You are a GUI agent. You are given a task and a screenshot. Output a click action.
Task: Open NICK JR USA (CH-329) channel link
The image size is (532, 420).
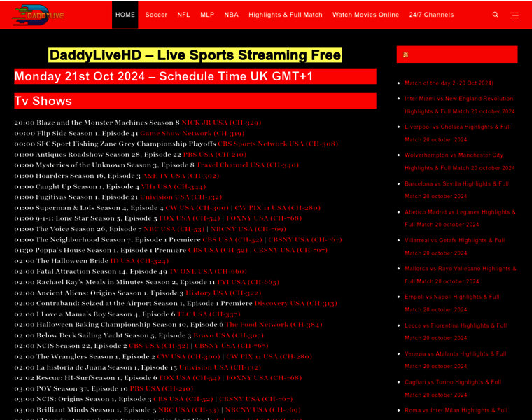pos(221,122)
